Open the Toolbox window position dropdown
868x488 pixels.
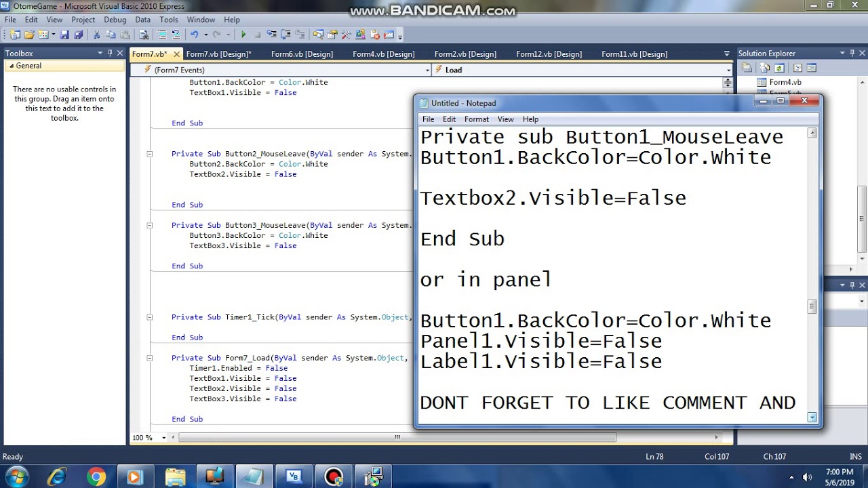tap(100, 53)
